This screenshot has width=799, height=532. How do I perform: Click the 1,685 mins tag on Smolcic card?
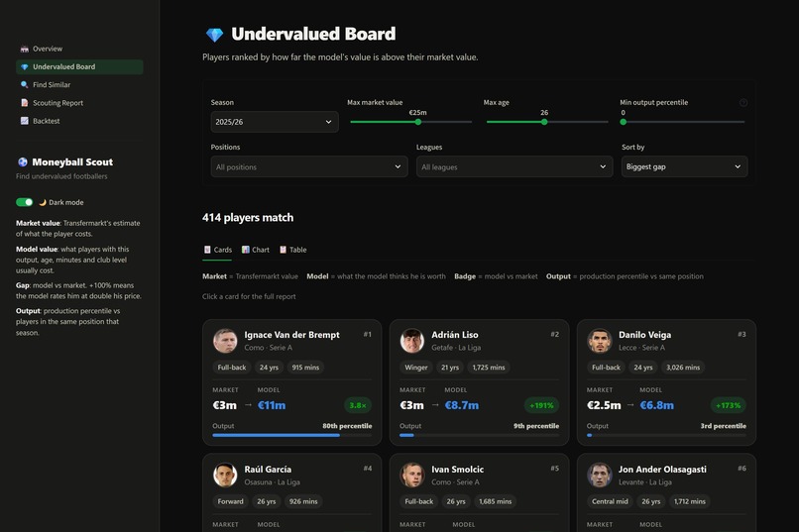tap(496, 501)
